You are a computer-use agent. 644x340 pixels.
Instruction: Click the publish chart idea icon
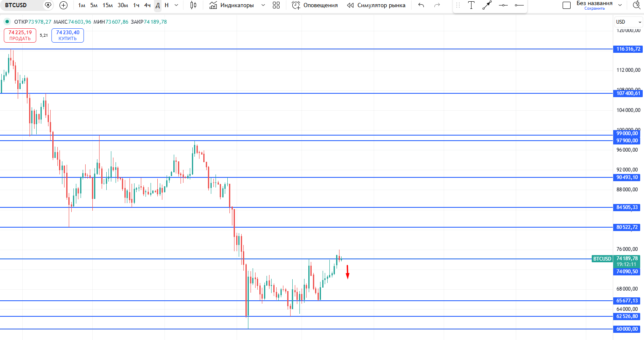(x=636, y=5)
